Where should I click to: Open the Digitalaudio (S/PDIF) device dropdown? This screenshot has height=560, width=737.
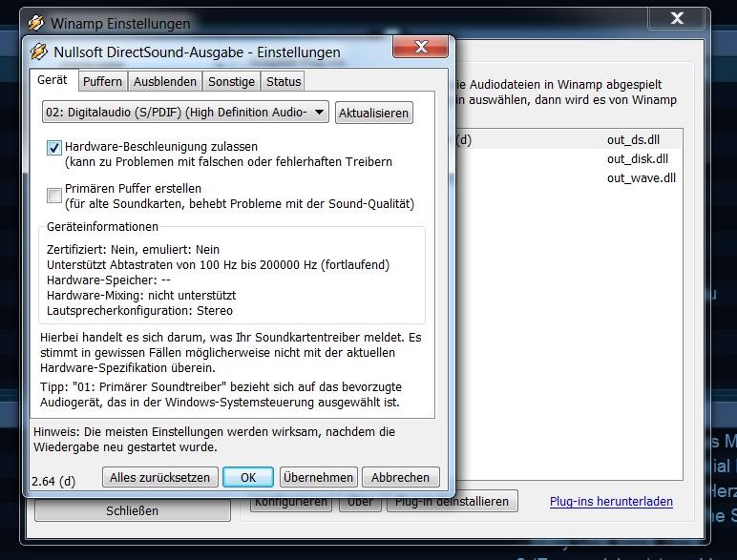[x=185, y=113]
